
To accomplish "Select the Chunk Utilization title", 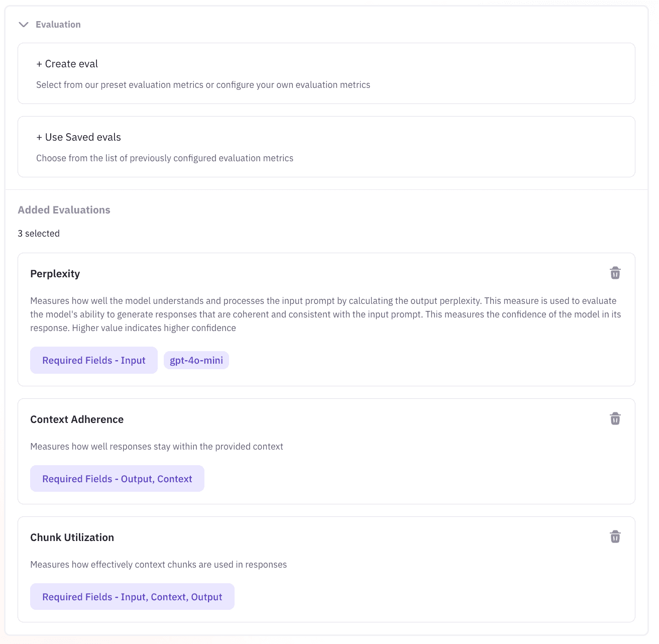I will click(72, 538).
